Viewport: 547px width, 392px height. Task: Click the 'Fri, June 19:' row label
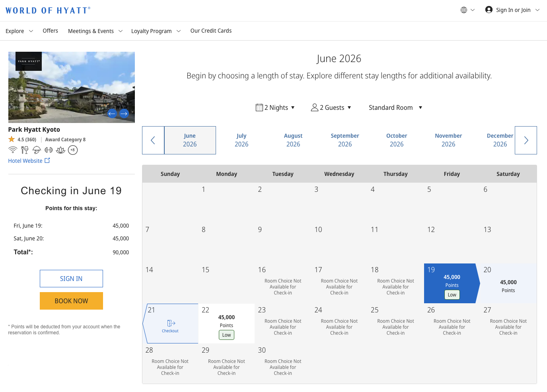28,226
